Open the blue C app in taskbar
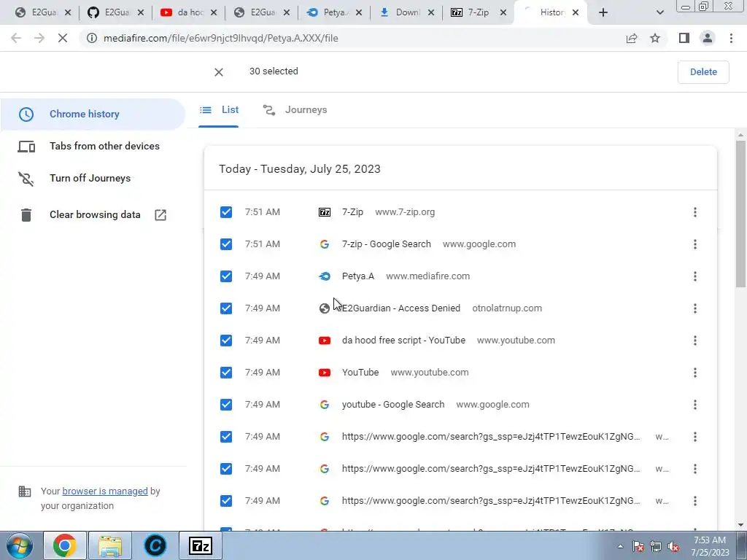The height and width of the screenshot is (560, 747). (x=155, y=545)
